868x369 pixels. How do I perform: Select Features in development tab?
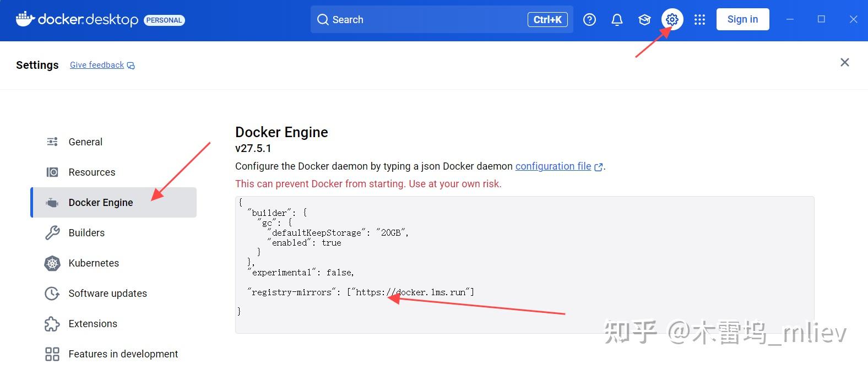tap(113, 354)
